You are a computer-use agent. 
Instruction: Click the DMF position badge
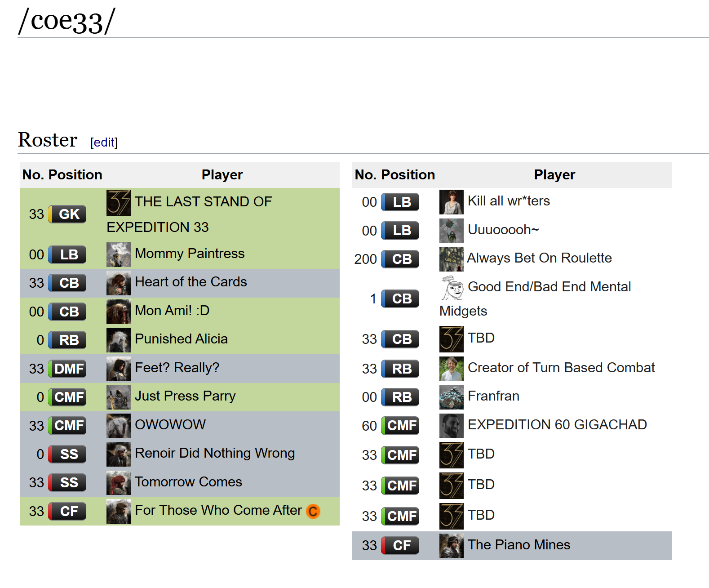click(67, 369)
